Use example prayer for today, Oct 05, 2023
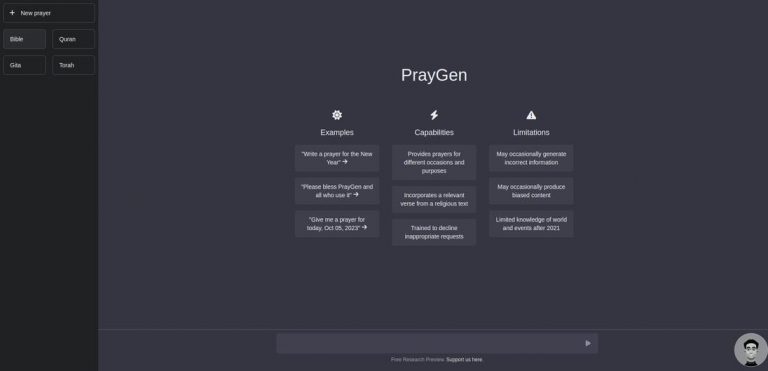Screen dimensions: 768x371 337,223
